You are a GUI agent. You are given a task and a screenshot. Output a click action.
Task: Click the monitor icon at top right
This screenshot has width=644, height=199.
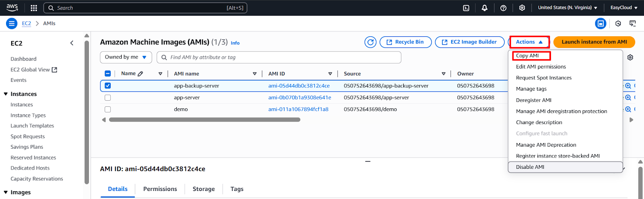coord(633,23)
